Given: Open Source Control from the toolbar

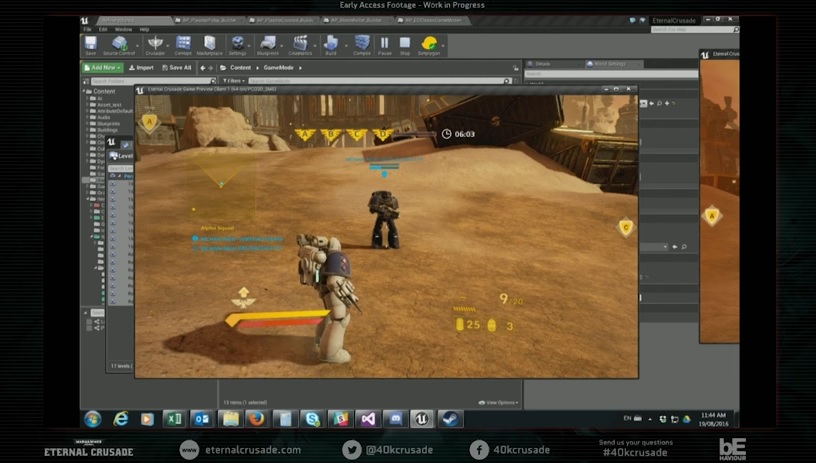Looking at the screenshot, I should pyautogui.click(x=119, y=45).
